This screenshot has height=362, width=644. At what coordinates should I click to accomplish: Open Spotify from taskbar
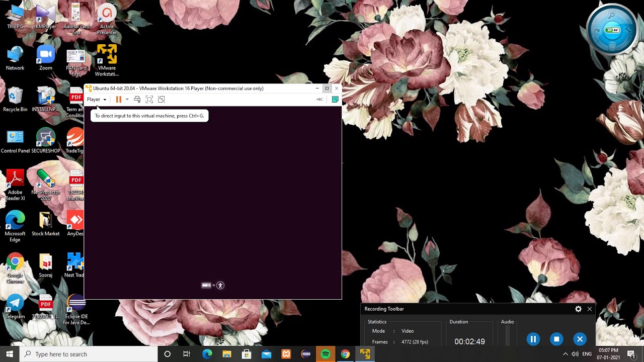(x=326, y=354)
